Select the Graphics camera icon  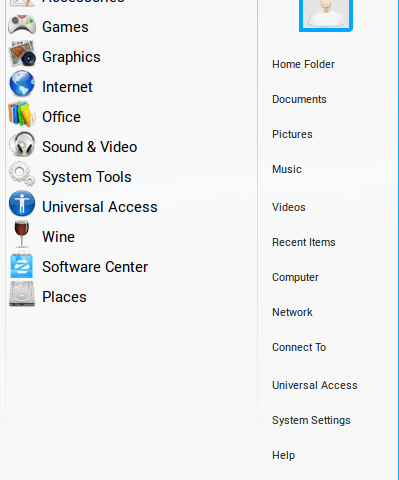pyautogui.click(x=22, y=54)
